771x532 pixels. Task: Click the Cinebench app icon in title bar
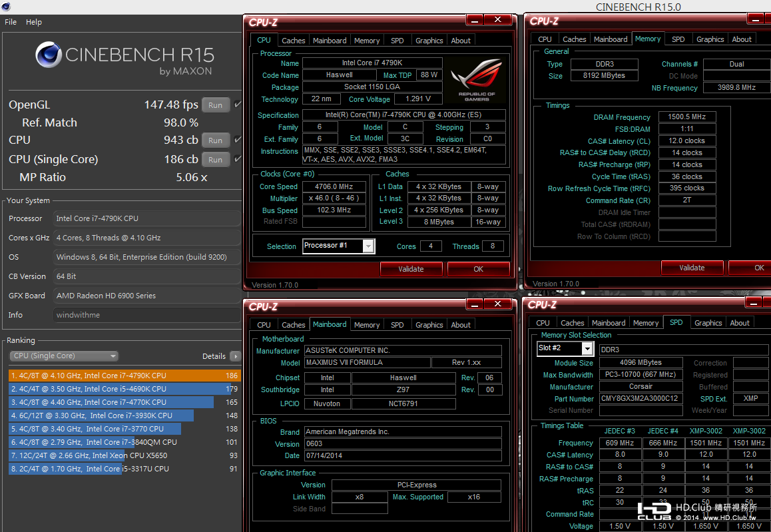6,7
